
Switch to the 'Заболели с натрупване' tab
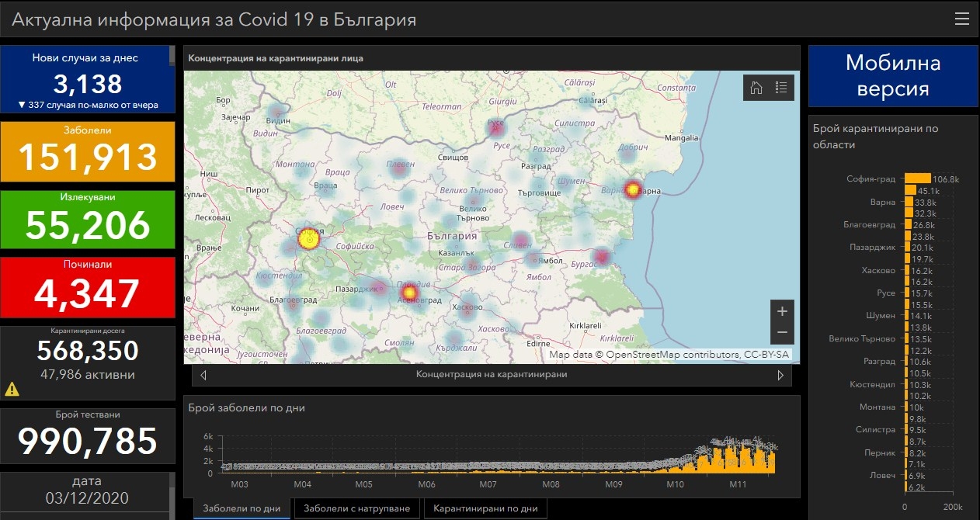[357, 508]
